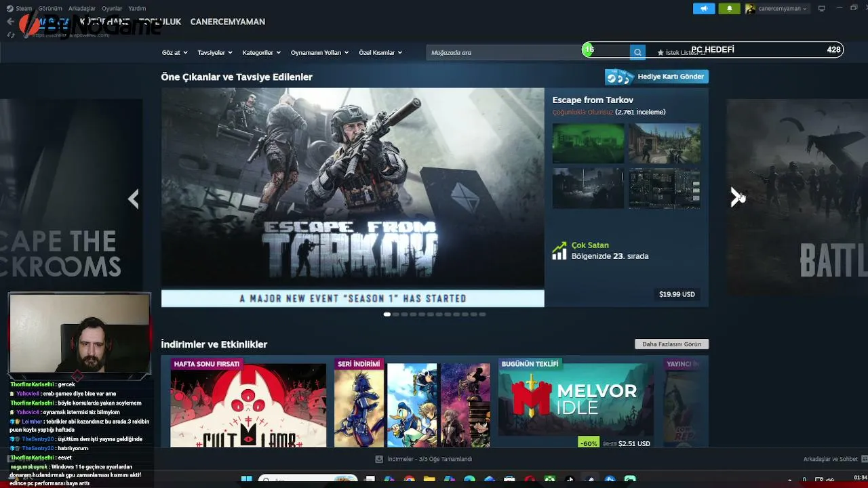Click the 2.761 İnceleme review count
The width and height of the screenshot is (868, 488).
pos(640,112)
